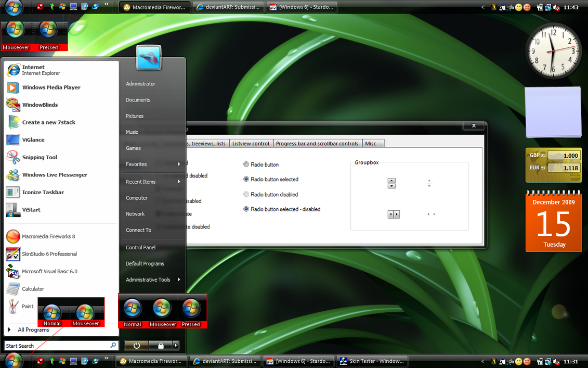
Task: Click the December 2009 calendar gadget
Action: click(x=554, y=221)
